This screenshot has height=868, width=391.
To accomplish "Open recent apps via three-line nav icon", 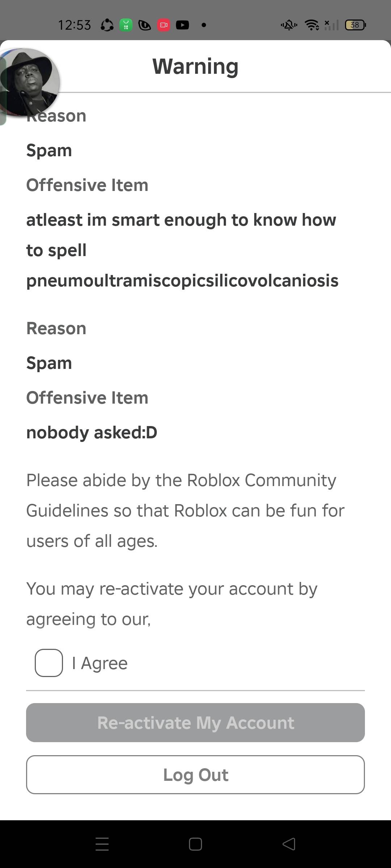I will click(102, 844).
